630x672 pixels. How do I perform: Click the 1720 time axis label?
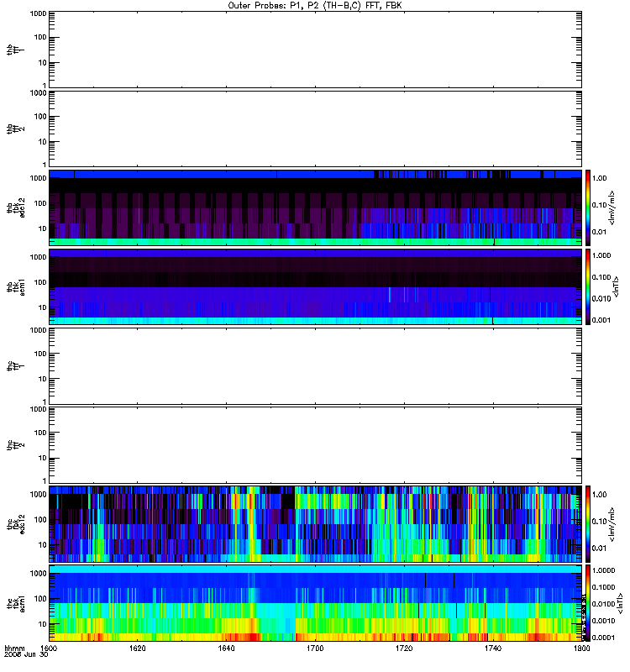click(x=404, y=648)
